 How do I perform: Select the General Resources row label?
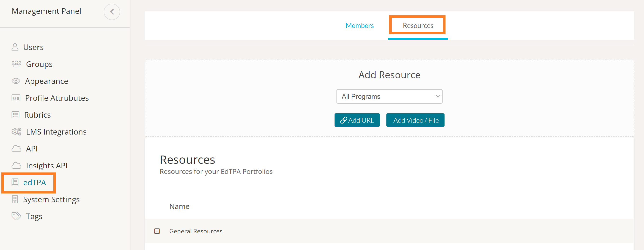pyautogui.click(x=196, y=231)
